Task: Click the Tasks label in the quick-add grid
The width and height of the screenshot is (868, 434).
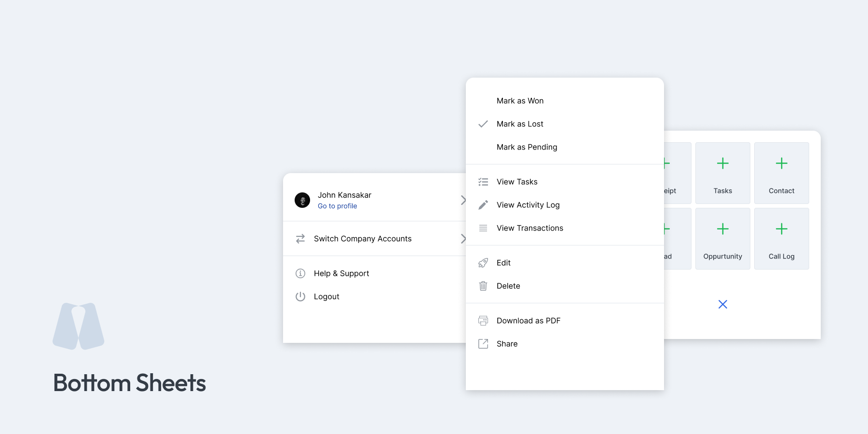Action: [723, 191]
